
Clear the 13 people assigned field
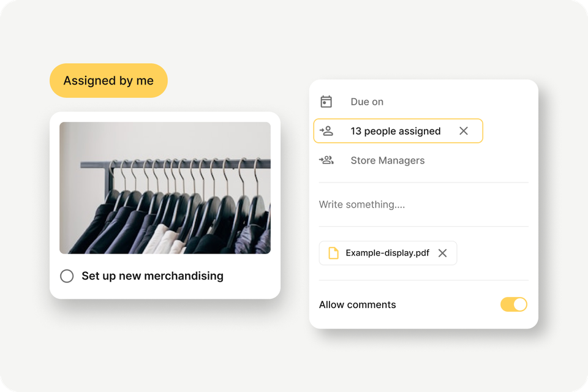[464, 131]
